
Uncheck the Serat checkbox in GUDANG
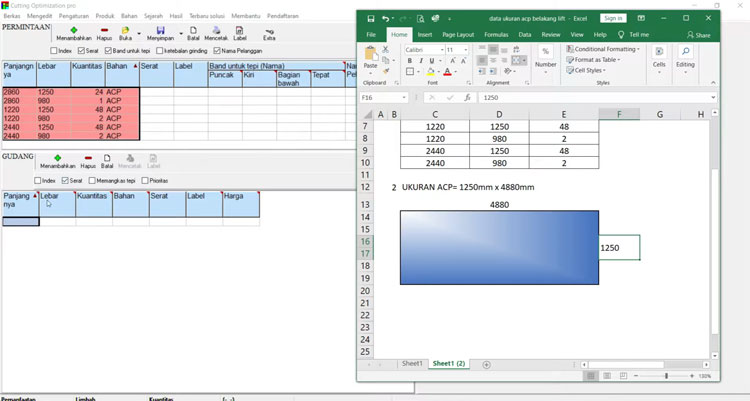(x=65, y=180)
